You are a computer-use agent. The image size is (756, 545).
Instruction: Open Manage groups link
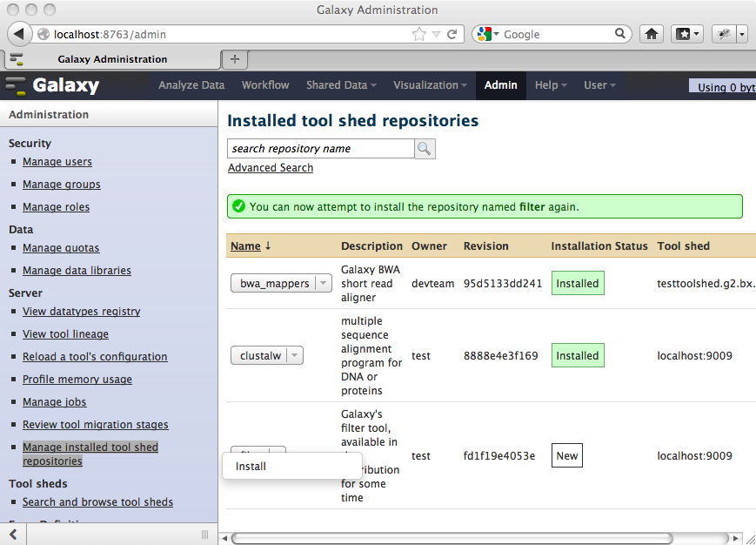pos(62,185)
